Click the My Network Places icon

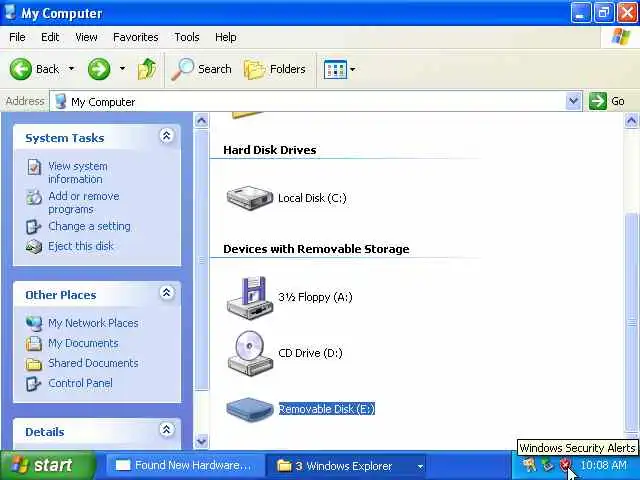pos(33,323)
